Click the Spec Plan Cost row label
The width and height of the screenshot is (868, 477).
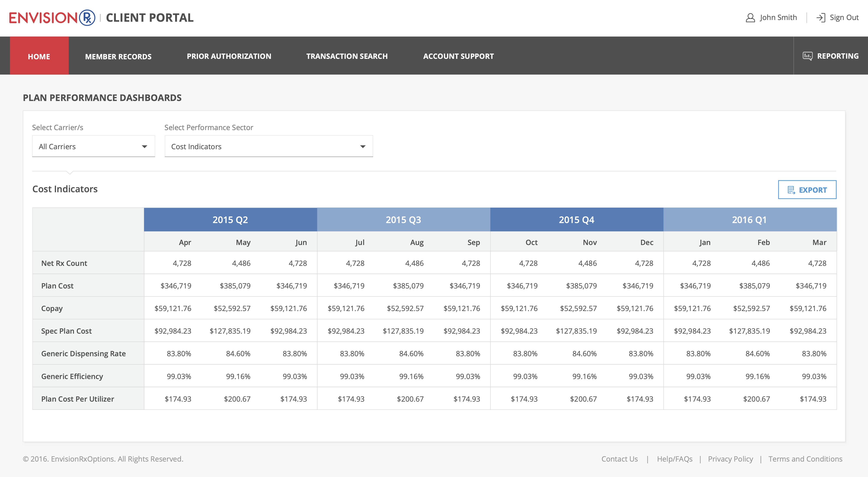(66, 331)
